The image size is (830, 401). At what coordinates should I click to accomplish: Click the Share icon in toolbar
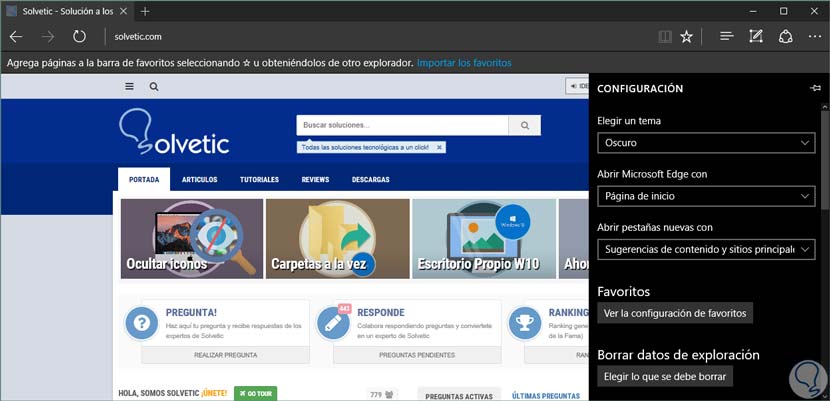785,37
